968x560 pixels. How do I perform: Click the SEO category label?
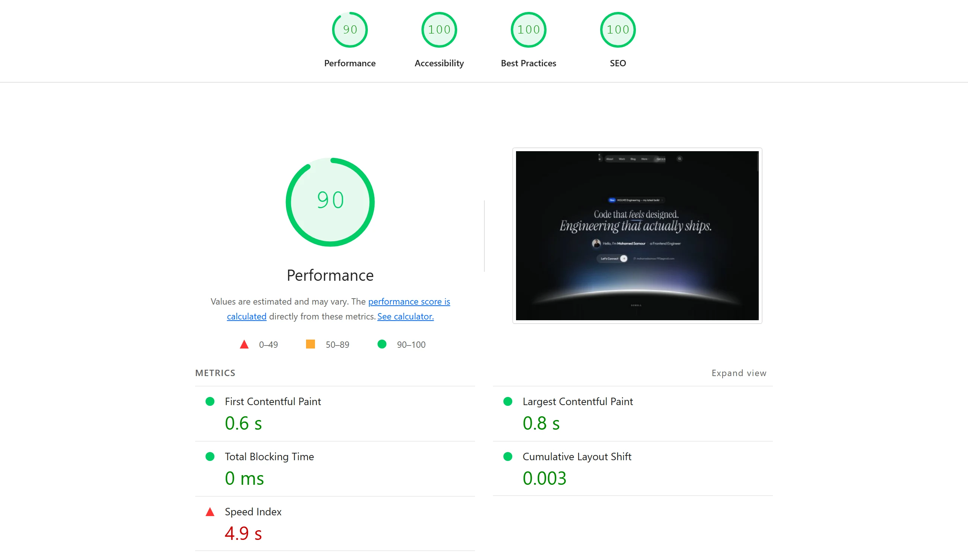tap(618, 63)
